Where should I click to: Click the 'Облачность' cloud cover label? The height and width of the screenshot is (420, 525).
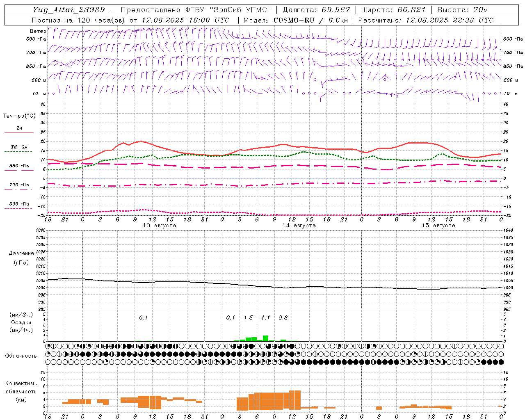(21, 356)
